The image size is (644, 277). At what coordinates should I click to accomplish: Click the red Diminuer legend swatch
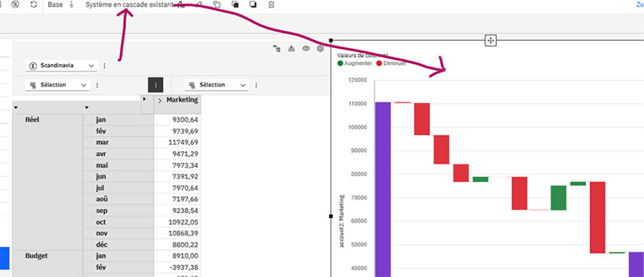point(379,63)
